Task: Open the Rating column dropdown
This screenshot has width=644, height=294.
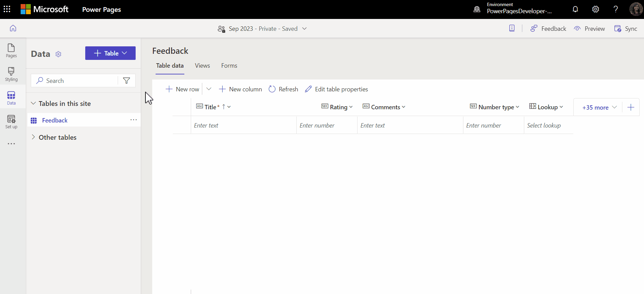Action: (x=351, y=107)
